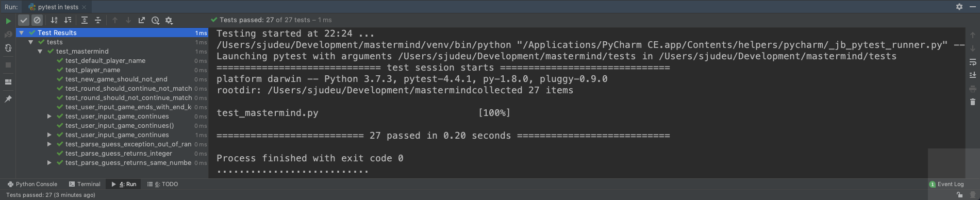Image resolution: width=980 pixels, height=200 pixels.
Task: Export test results using export icon
Action: (142, 20)
